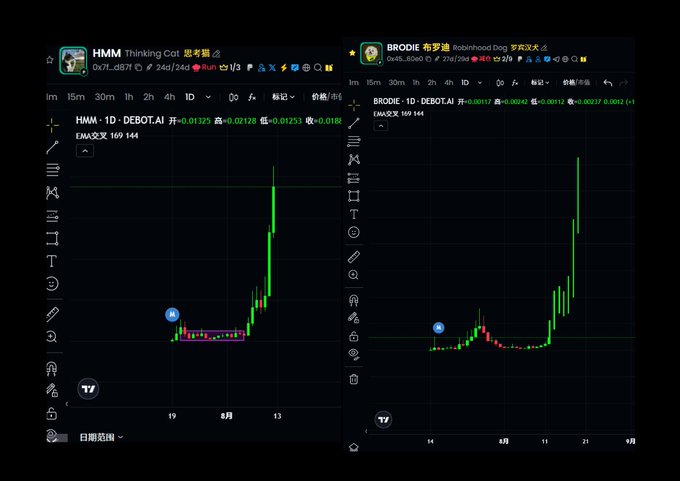Open the 日期范围 date range dropdown
The image size is (680, 481).
[x=101, y=437]
